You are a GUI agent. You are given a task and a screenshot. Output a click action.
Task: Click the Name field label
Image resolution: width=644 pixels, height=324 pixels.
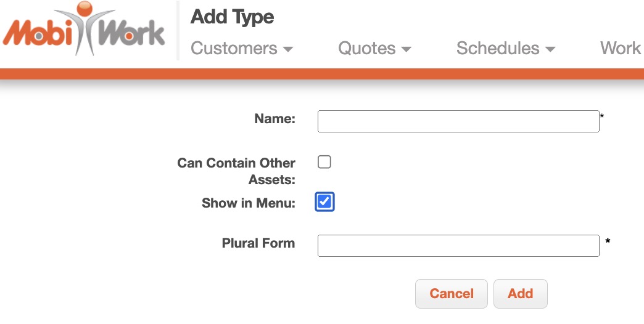(275, 119)
